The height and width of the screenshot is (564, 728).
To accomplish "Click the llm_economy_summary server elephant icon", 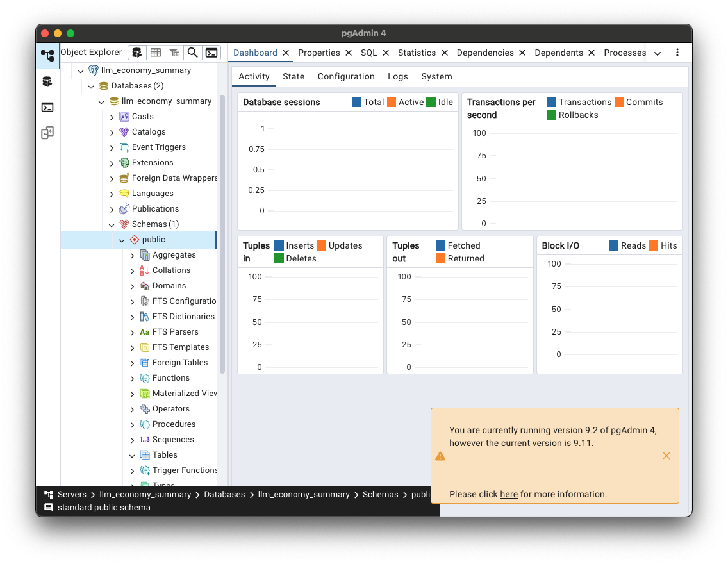I will coord(94,70).
